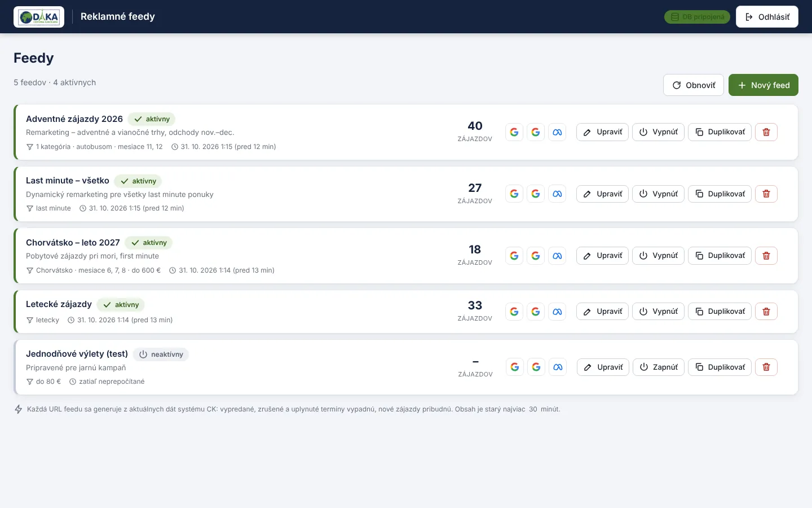The image size is (812, 508).
Task: Switch off the Chorvátsko – leto 2027 feed
Action: coord(659,256)
